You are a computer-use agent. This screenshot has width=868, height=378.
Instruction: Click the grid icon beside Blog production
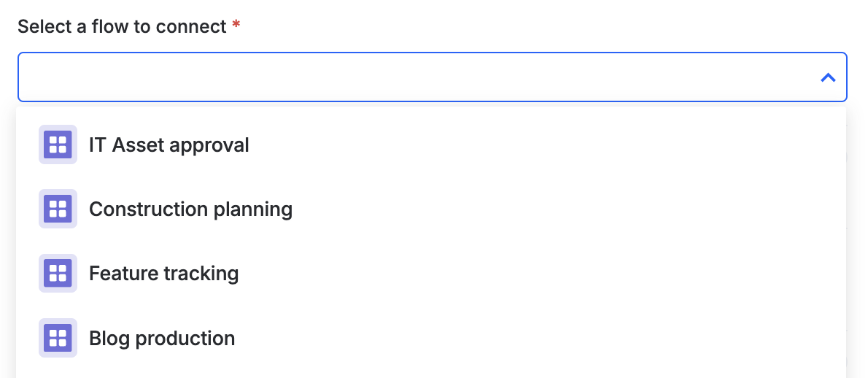tap(58, 338)
